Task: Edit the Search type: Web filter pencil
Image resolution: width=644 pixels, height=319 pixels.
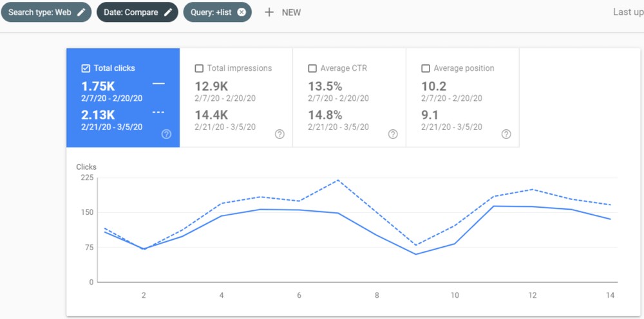Action: 81,12
